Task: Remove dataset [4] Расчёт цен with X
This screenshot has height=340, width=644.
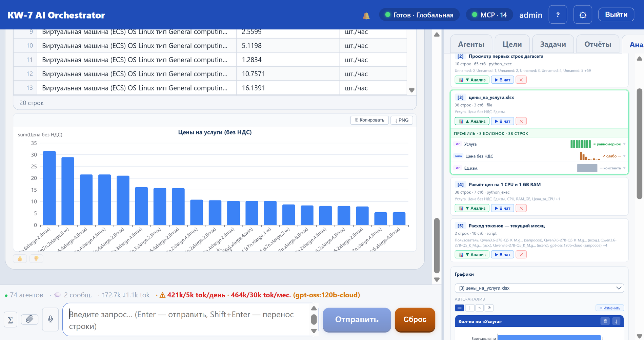Action: [521, 208]
